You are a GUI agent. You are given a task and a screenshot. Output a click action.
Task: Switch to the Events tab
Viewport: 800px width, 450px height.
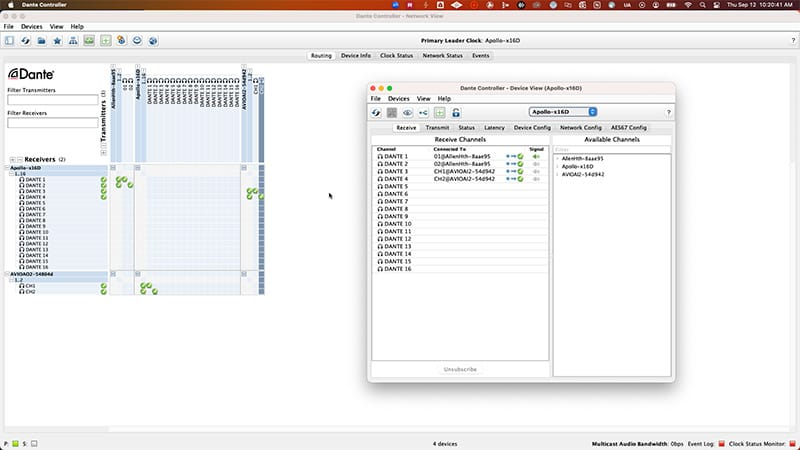(x=481, y=56)
